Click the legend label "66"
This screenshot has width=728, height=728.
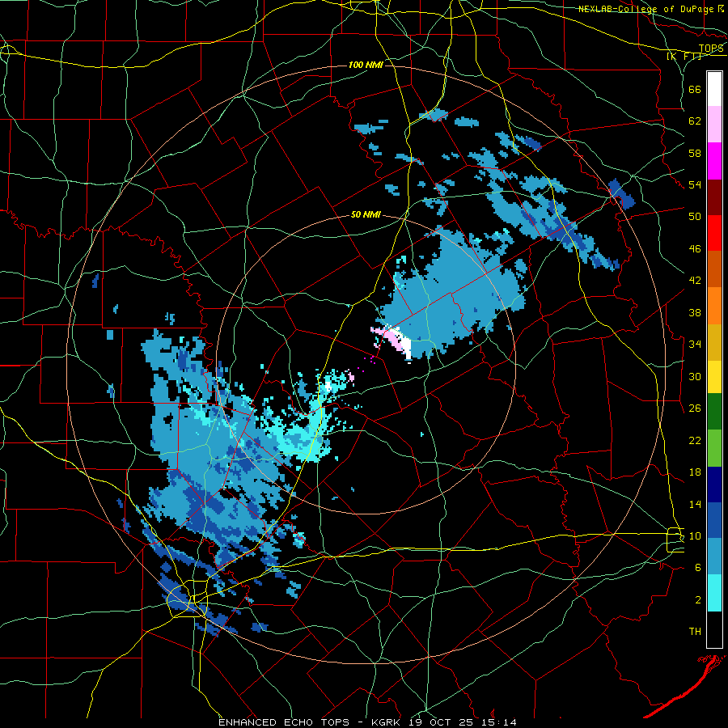(695, 89)
